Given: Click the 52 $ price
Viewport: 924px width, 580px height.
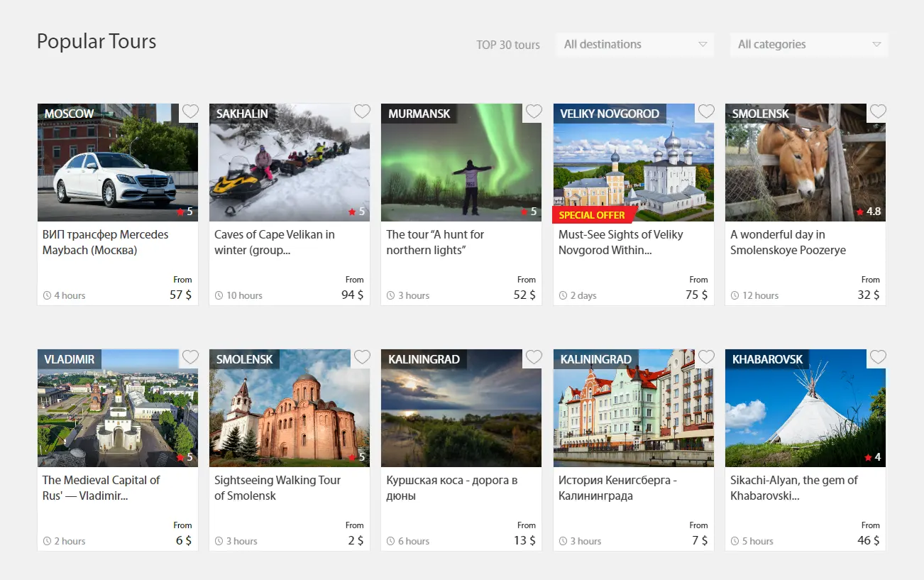Looking at the screenshot, I should 524,295.
